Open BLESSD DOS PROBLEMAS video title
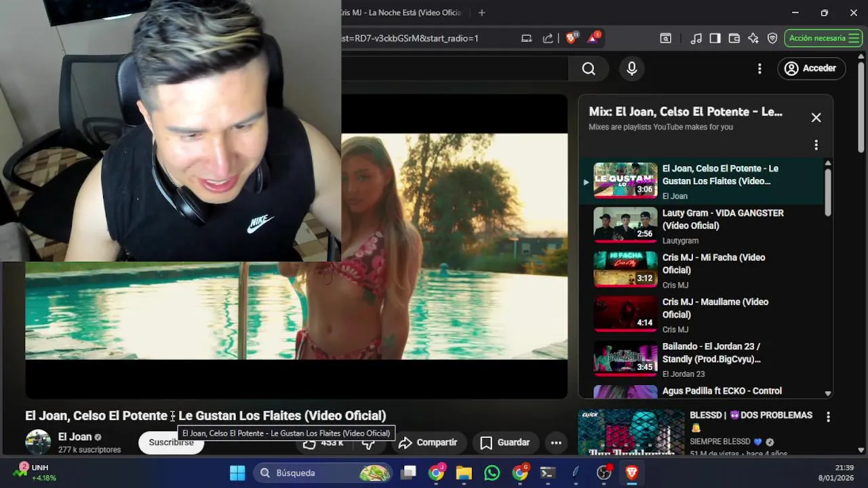This screenshot has height=488, width=868. click(x=751, y=421)
